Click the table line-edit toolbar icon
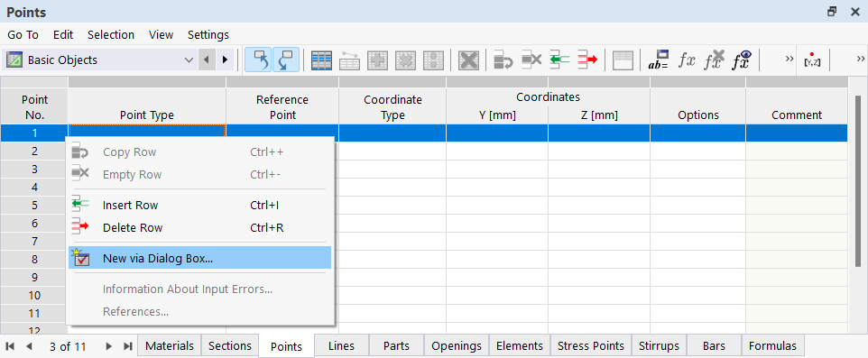The image size is (868, 358). 350,60
